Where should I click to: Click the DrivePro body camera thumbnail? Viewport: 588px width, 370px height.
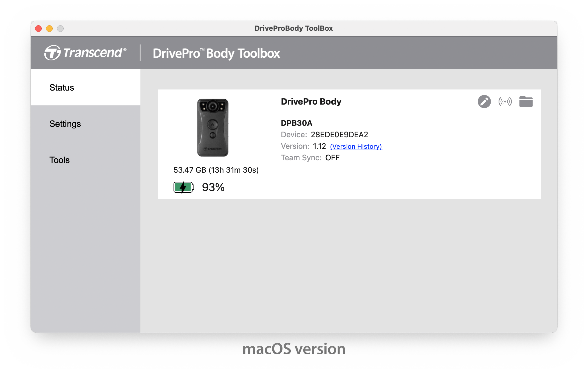(x=213, y=128)
